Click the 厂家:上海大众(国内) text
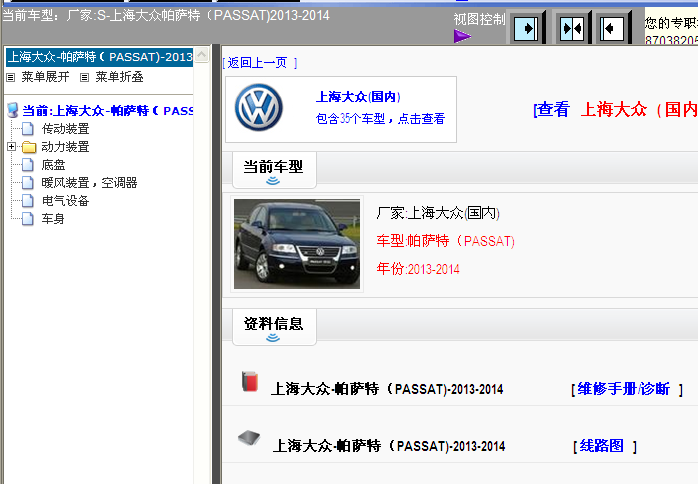This screenshot has width=698, height=484. click(x=438, y=213)
